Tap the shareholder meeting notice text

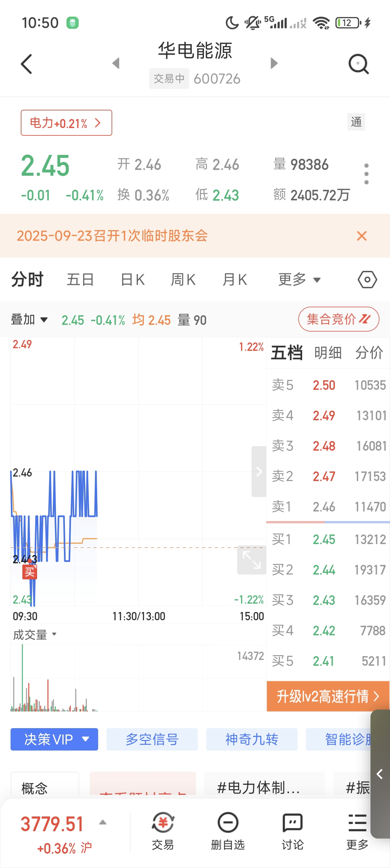tap(113, 236)
